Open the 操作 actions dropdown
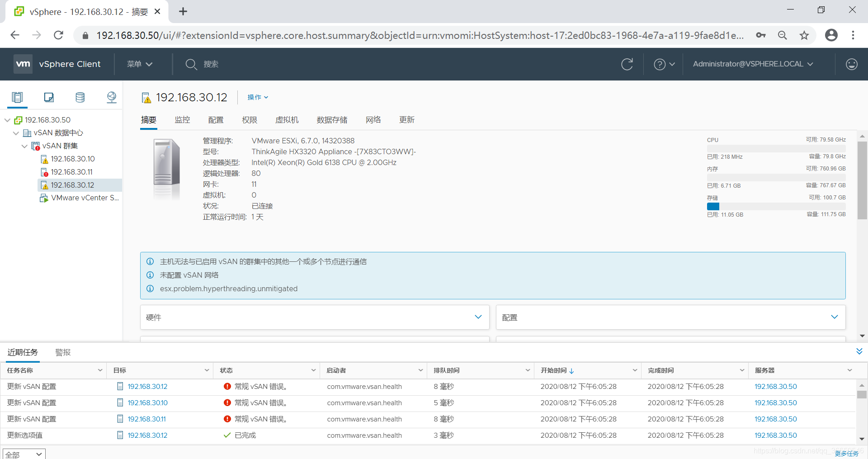This screenshot has height=459, width=868. [x=258, y=97]
